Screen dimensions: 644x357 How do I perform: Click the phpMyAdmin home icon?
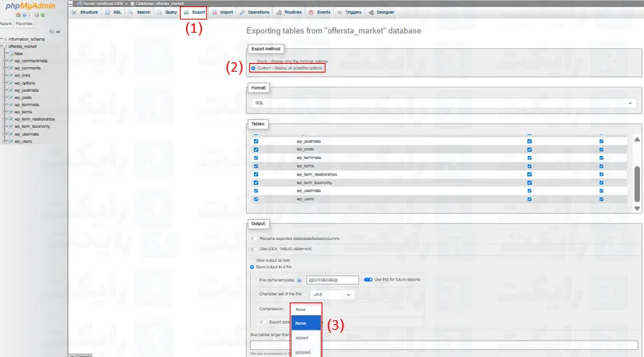coord(17,16)
